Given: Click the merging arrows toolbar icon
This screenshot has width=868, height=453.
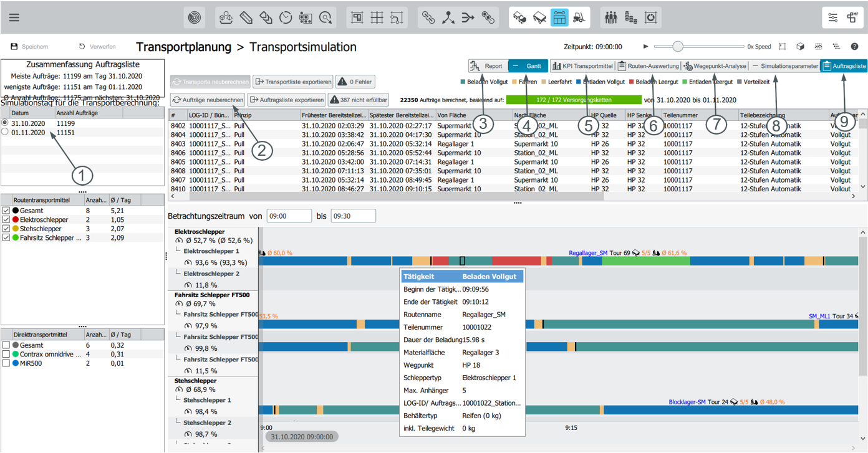Looking at the screenshot, I should coord(468,17).
